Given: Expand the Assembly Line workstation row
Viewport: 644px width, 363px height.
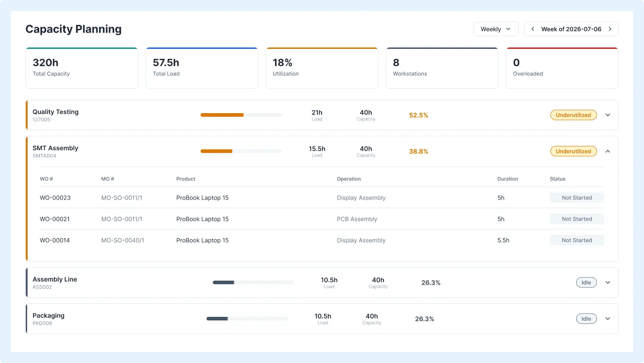Looking at the screenshot, I should pos(608,282).
